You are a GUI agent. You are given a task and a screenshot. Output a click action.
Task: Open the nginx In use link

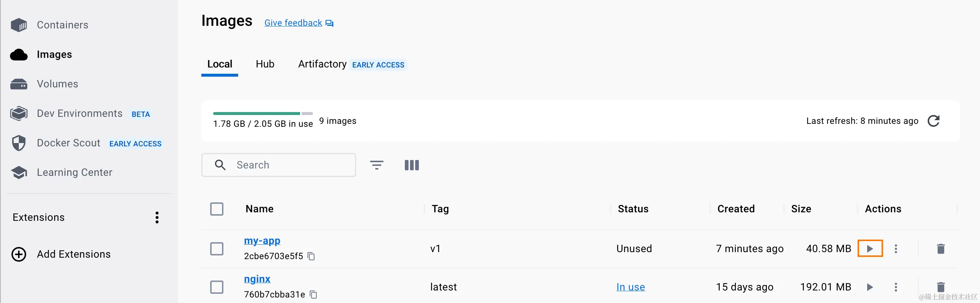(x=630, y=287)
